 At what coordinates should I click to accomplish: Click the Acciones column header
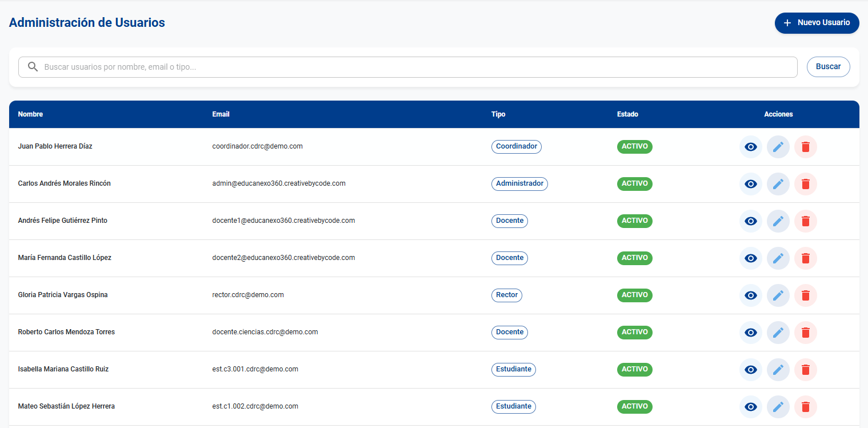[778, 114]
